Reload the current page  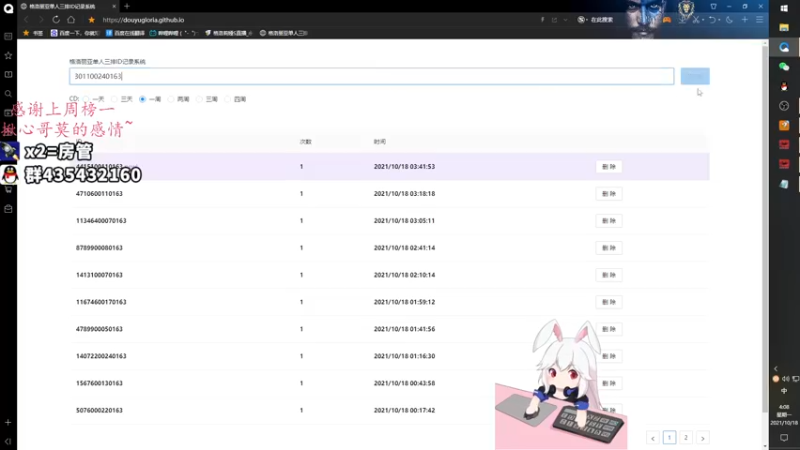tap(56, 20)
